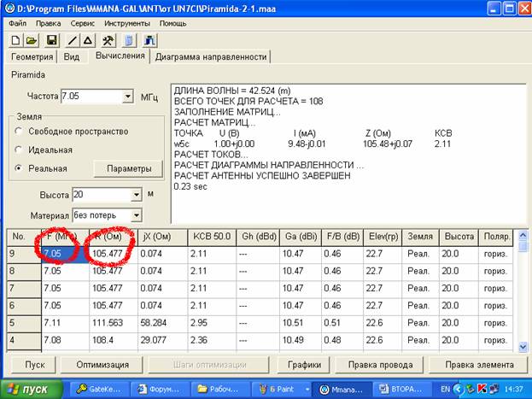This screenshot has height=399, width=532.
Task: Click the Open file folder icon
Action: click(x=32, y=40)
